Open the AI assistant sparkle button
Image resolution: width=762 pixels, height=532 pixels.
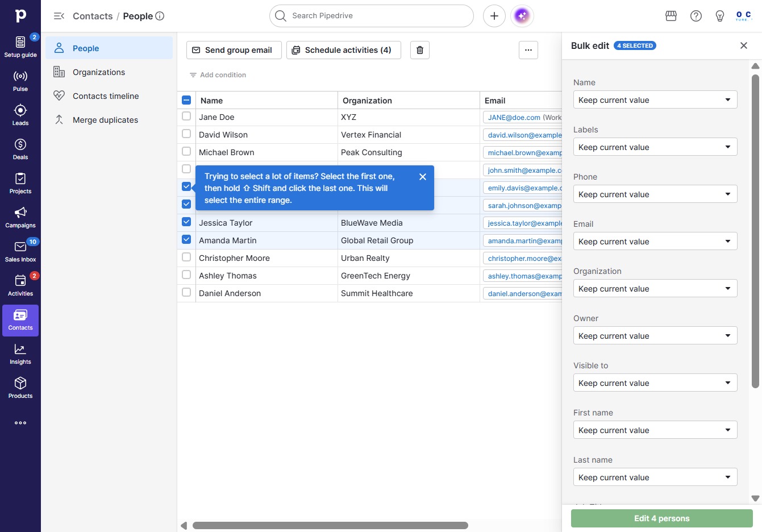coord(522,16)
